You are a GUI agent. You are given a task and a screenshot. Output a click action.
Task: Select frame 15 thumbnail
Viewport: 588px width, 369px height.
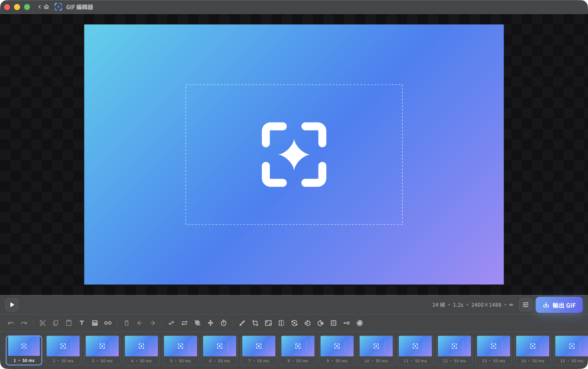[x=571, y=350]
